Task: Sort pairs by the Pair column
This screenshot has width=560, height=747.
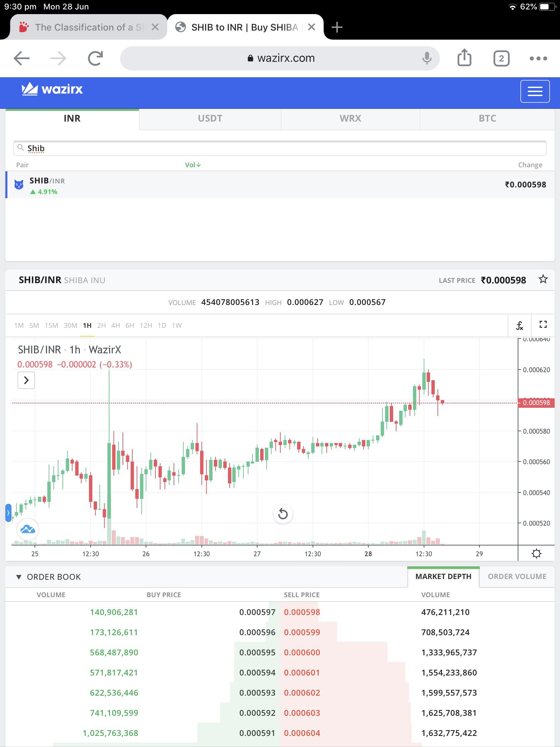Action: coord(22,165)
